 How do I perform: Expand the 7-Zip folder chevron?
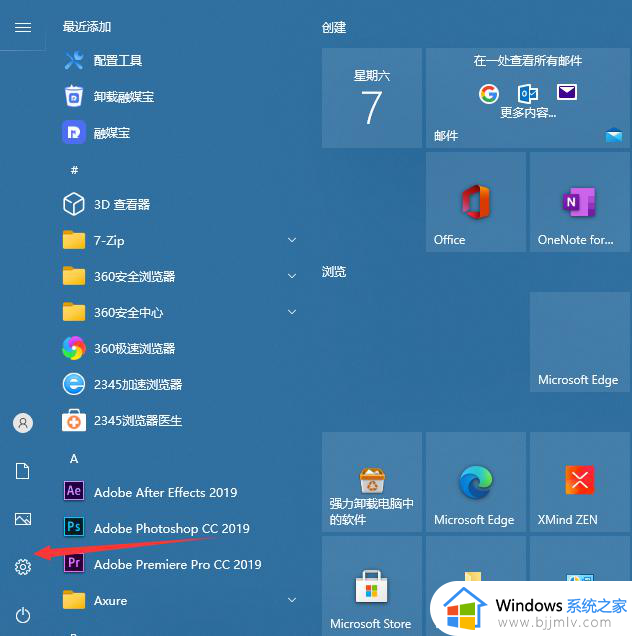[x=292, y=240]
